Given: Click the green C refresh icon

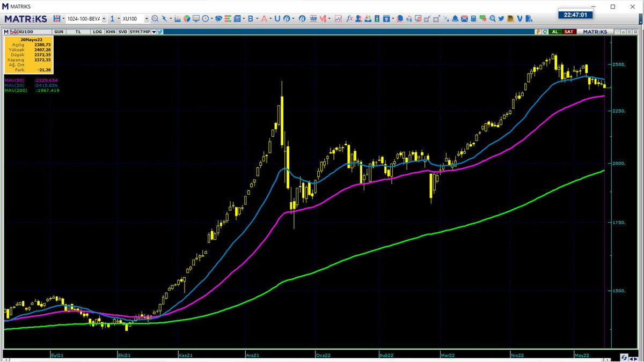Looking at the screenshot, I should pyautogui.click(x=545, y=32).
